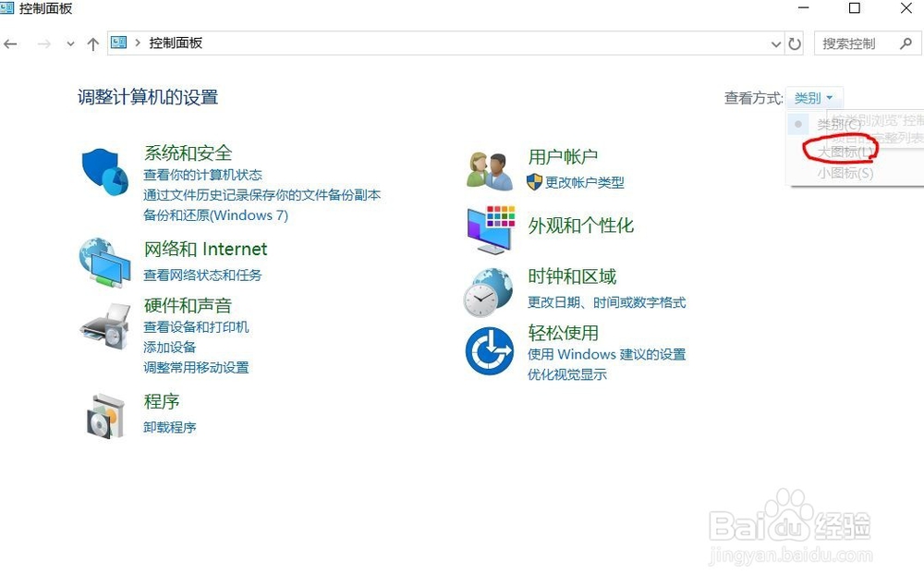Open 卸载程序 (Uninstall a program)
Image resolution: width=924 pixels, height=587 pixels.
pos(169,427)
